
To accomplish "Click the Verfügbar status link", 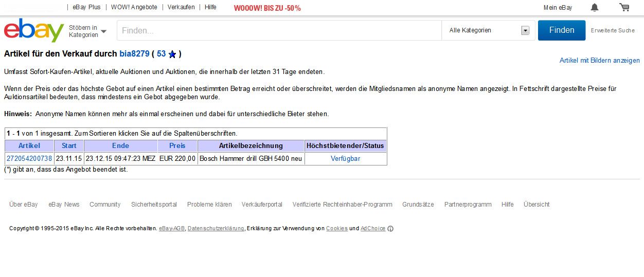I will coord(346,158).
